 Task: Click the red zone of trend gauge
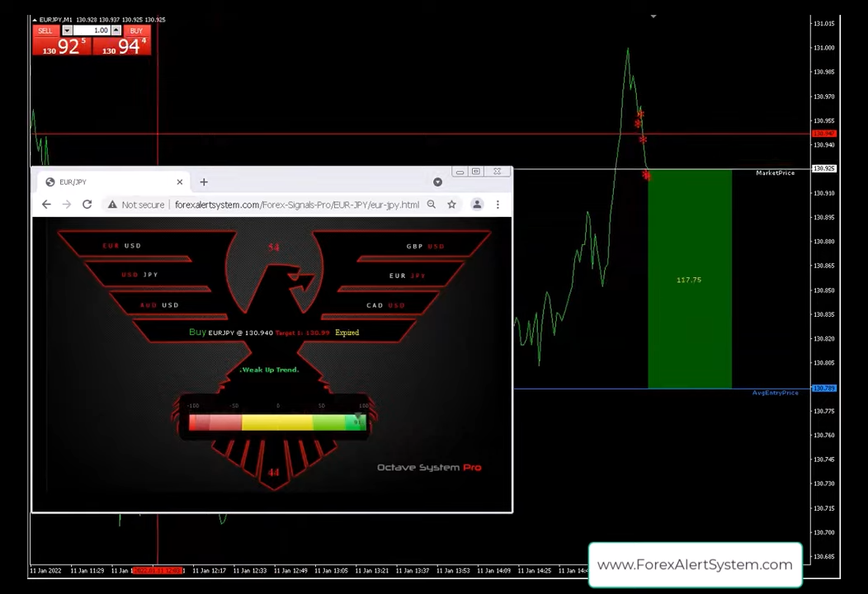click(x=215, y=422)
